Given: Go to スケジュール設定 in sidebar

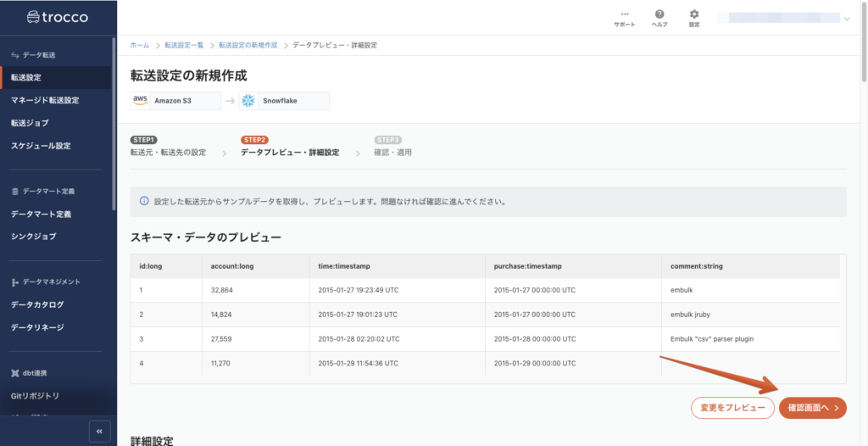Looking at the screenshot, I should (41, 146).
